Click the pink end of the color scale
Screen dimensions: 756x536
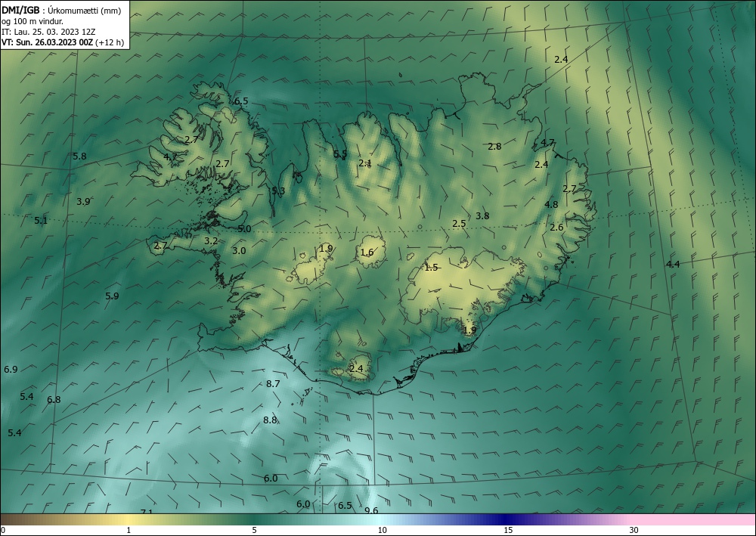pyautogui.click(x=694, y=519)
